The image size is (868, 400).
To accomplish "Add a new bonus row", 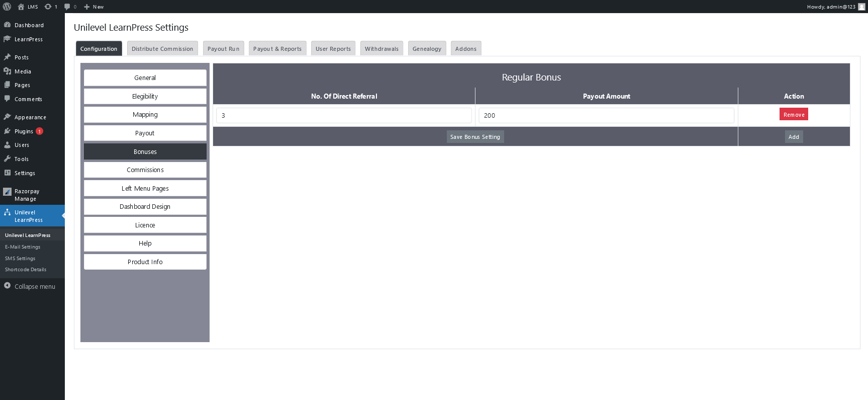I will tap(794, 137).
